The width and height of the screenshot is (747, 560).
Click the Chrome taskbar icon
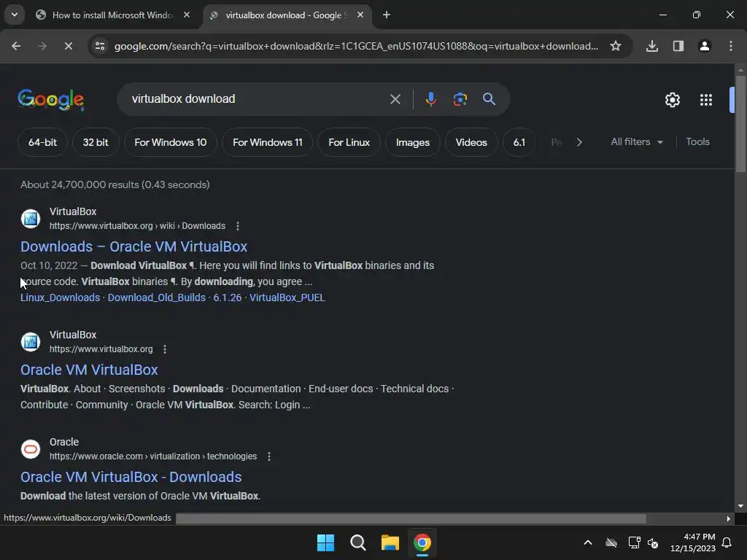422,542
